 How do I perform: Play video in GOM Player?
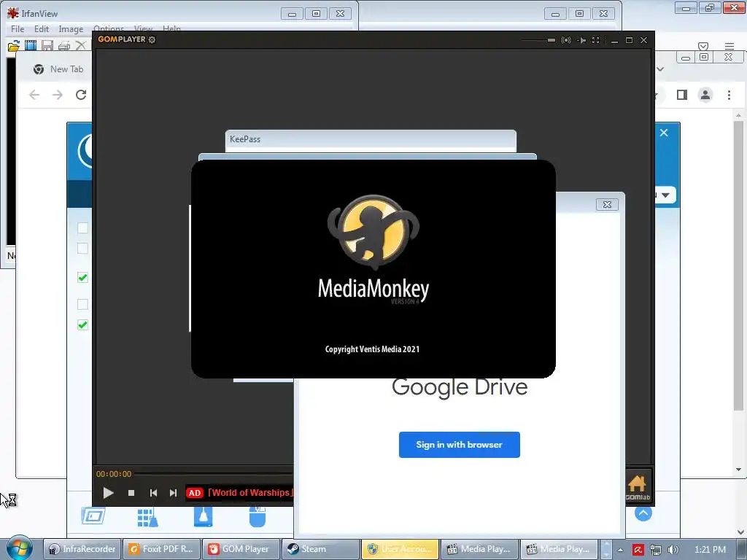click(x=108, y=493)
